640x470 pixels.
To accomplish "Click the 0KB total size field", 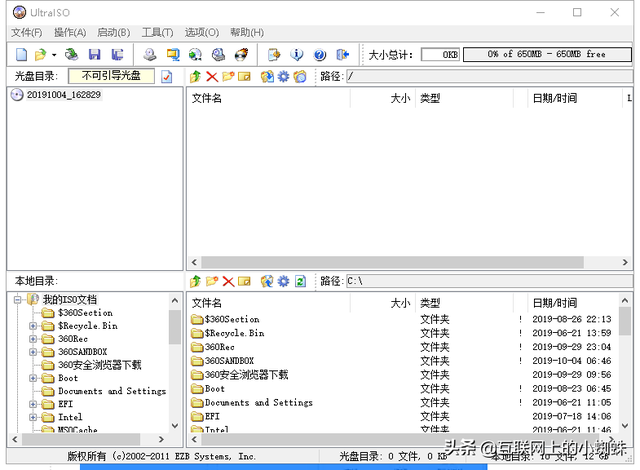I will (440, 54).
